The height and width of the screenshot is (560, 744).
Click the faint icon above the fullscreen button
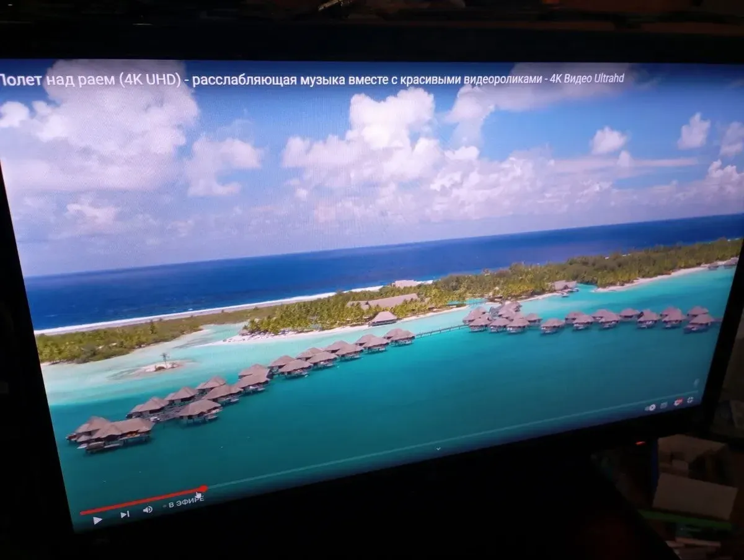tap(695, 383)
